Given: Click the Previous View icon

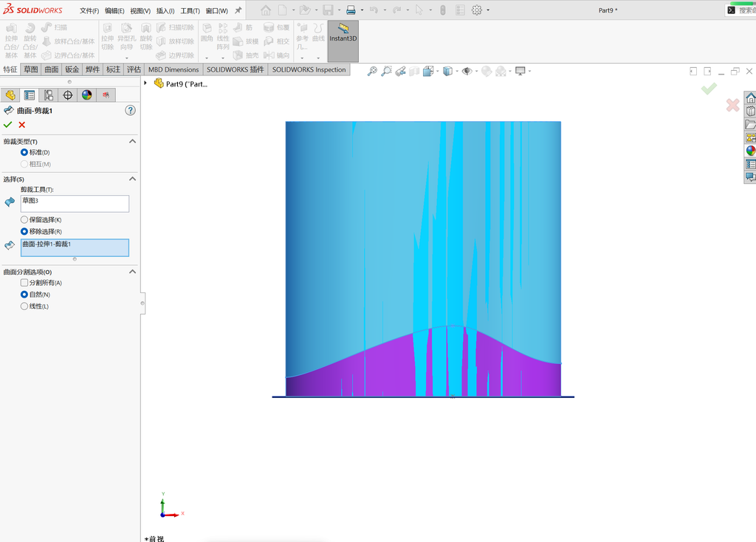Looking at the screenshot, I should [x=400, y=72].
